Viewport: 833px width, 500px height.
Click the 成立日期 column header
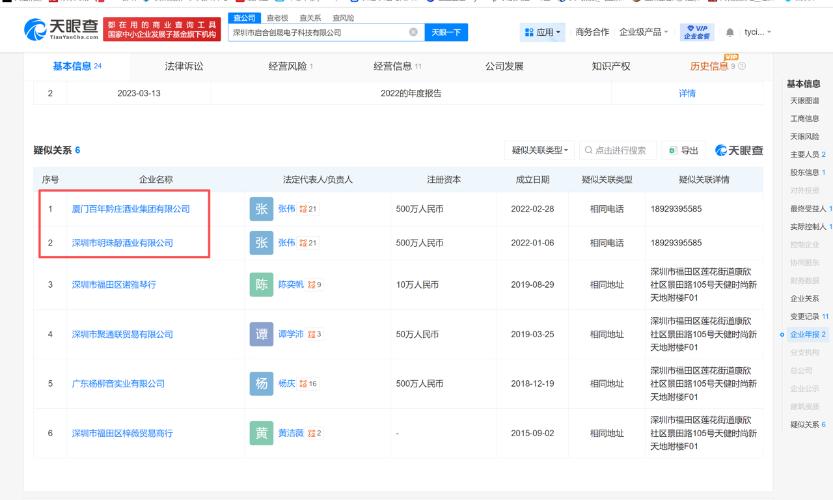[532, 180]
